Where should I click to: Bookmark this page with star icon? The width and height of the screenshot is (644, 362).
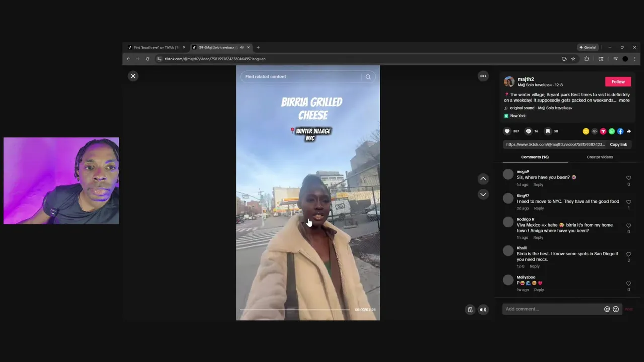click(573, 59)
